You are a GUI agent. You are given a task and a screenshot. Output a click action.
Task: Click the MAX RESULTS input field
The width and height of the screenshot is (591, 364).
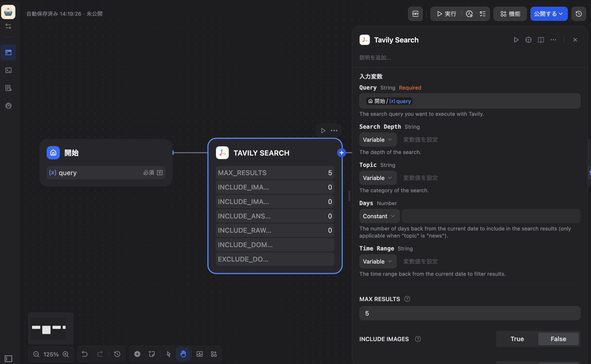[x=470, y=313]
